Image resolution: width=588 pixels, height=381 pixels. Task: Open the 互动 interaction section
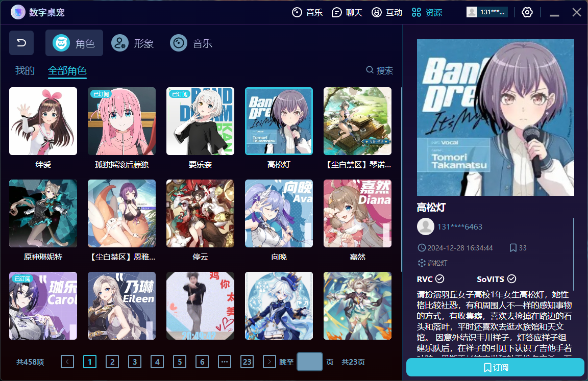coord(387,12)
